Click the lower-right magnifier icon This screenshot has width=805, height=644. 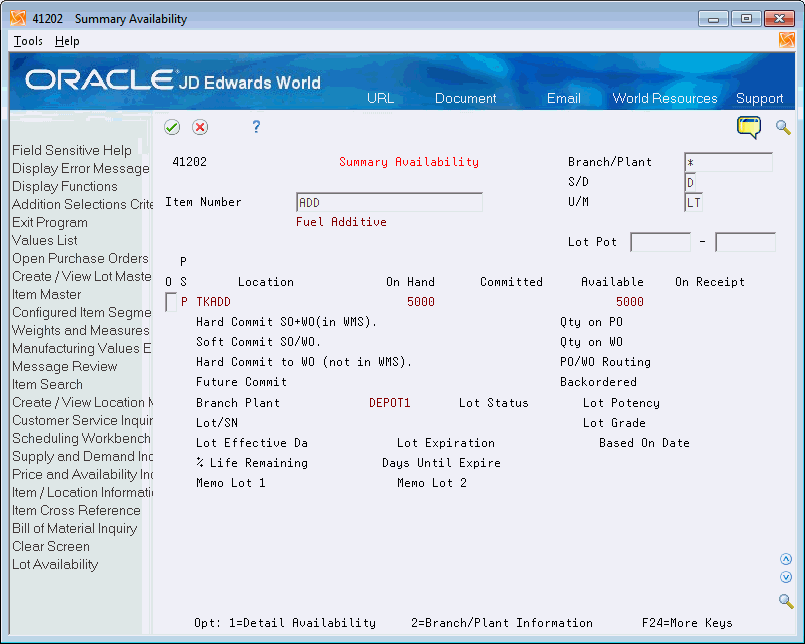[x=785, y=600]
